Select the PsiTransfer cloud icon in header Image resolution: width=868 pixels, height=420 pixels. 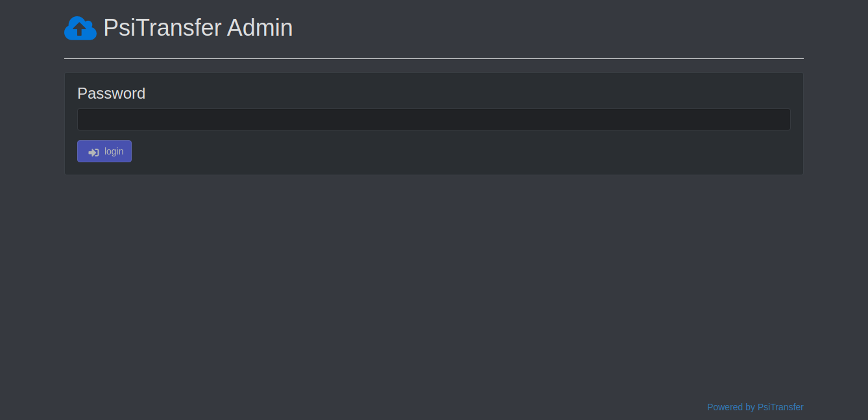click(80, 28)
